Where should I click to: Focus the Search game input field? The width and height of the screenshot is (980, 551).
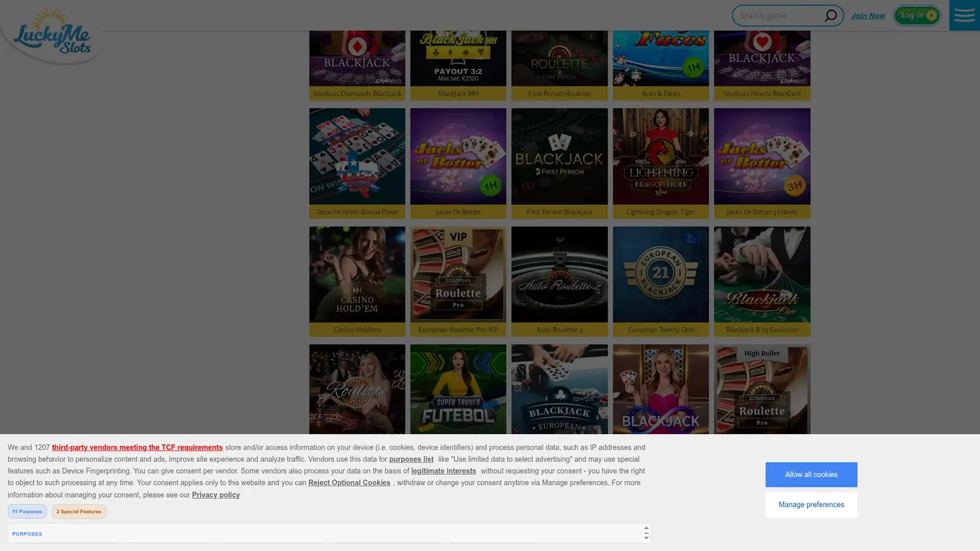pyautogui.click(x=779, y=16)
